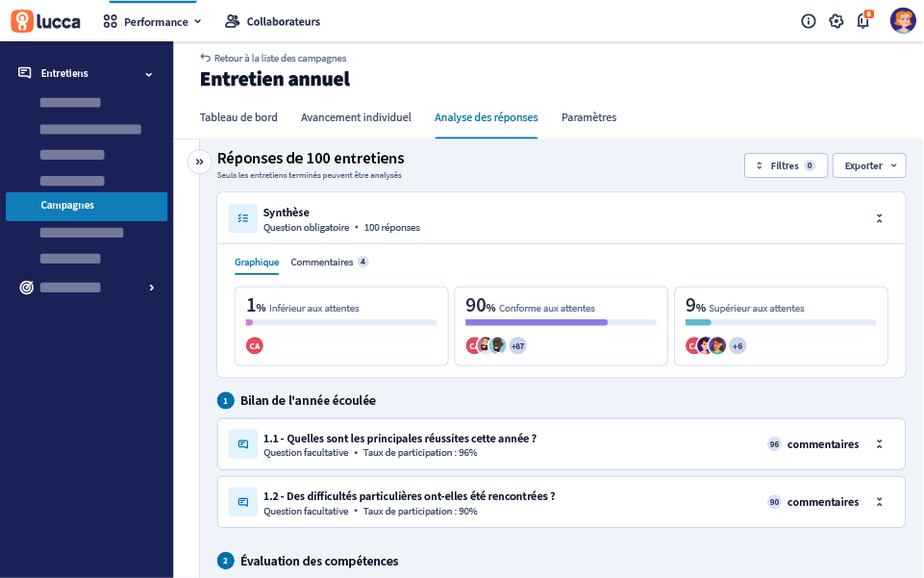924x578 pixels.
Task: Collapse the Entretiens sidebar section chevron
Action: 149,74
